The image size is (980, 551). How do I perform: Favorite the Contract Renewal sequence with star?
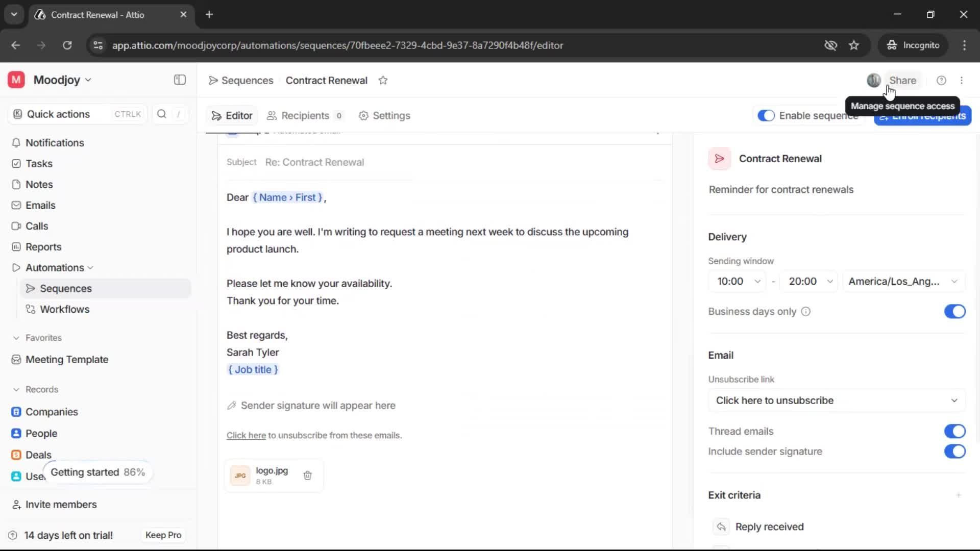tap(383, 81)
